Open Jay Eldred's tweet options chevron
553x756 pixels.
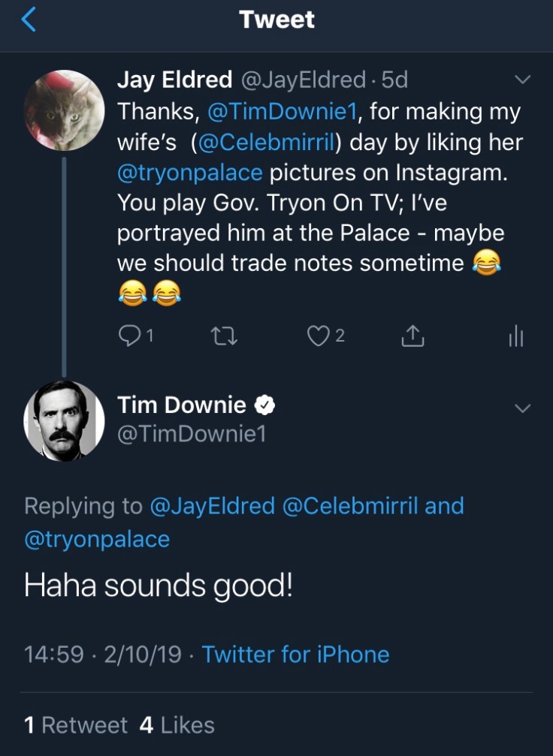[522, 80]
